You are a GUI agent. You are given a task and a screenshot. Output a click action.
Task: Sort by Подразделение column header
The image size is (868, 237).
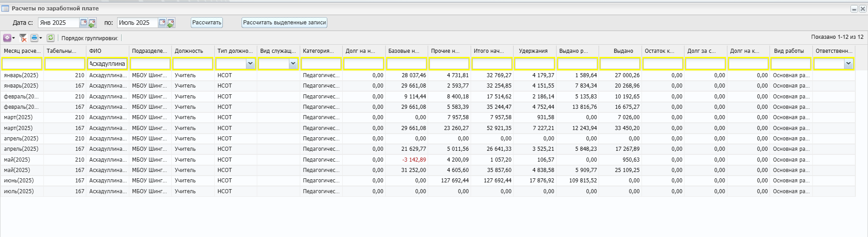pyautogui.click(x=150, y=51)
